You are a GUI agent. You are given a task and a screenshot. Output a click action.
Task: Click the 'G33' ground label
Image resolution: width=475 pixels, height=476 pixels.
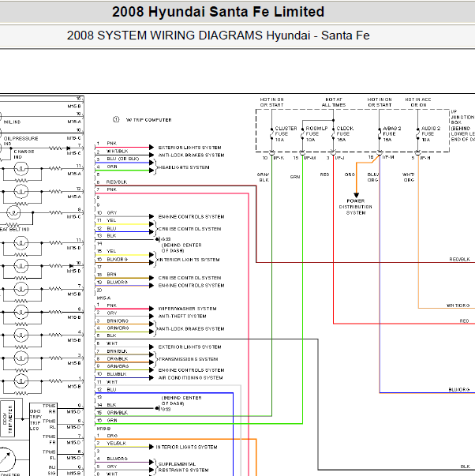click(x=166, y=409)
